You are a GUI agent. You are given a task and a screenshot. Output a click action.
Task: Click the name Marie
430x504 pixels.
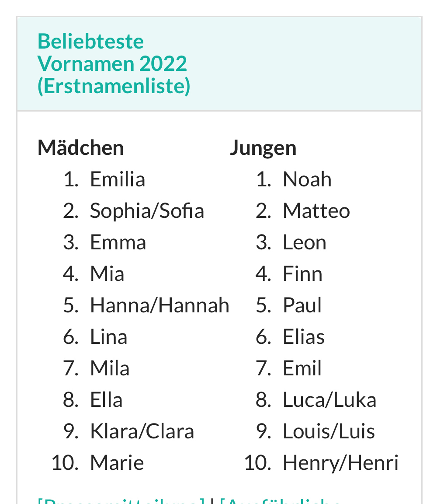pos(117,463)
